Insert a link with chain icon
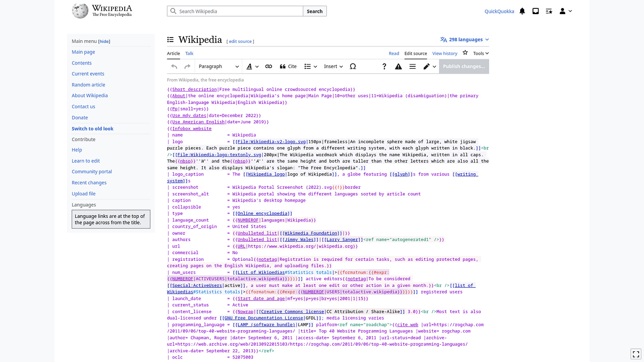644x362 pixels. [x=268, y=66]
